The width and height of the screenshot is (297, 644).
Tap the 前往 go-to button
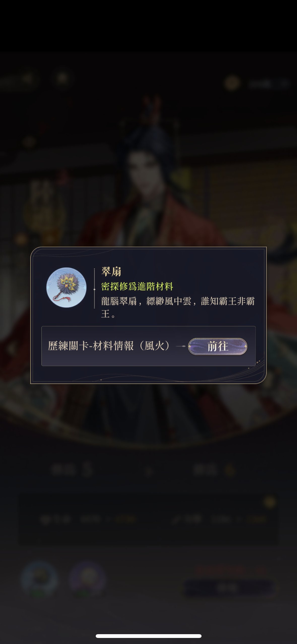(218, 346)
